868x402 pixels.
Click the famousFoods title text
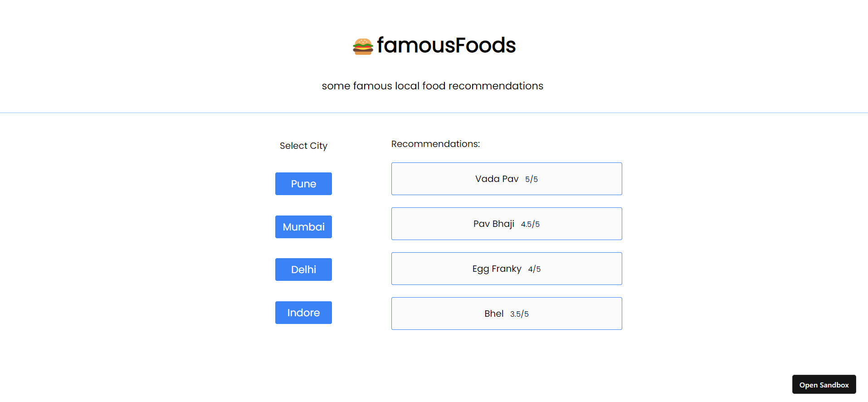click(x=446, y=45)
